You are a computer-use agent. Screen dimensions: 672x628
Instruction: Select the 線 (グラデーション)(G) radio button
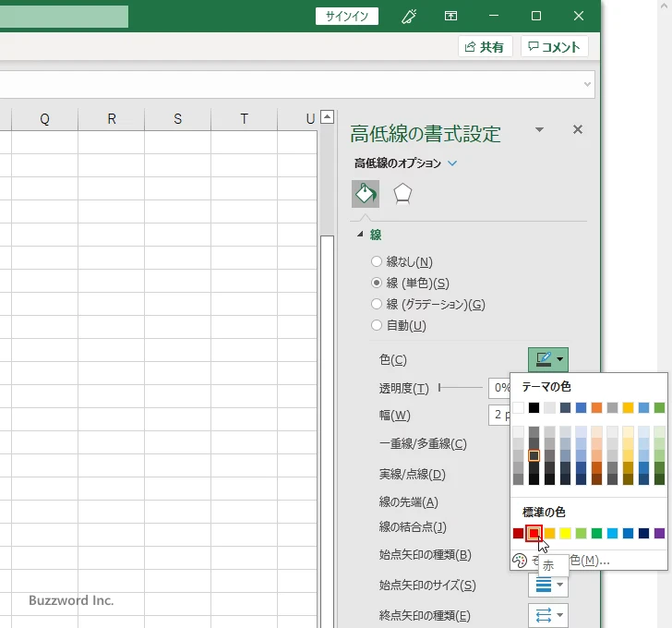pos(377,304)
